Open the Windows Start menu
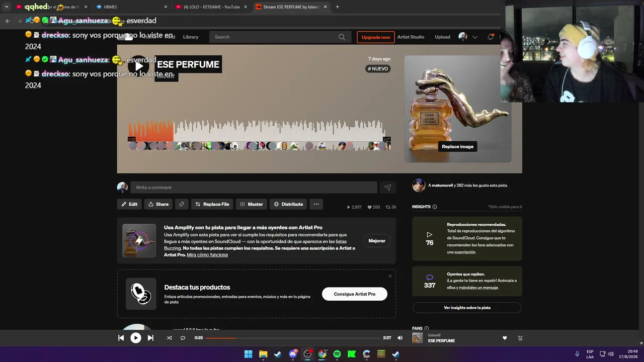The height and width of the screenshot is (362, 644). click(x=248, y=354)
